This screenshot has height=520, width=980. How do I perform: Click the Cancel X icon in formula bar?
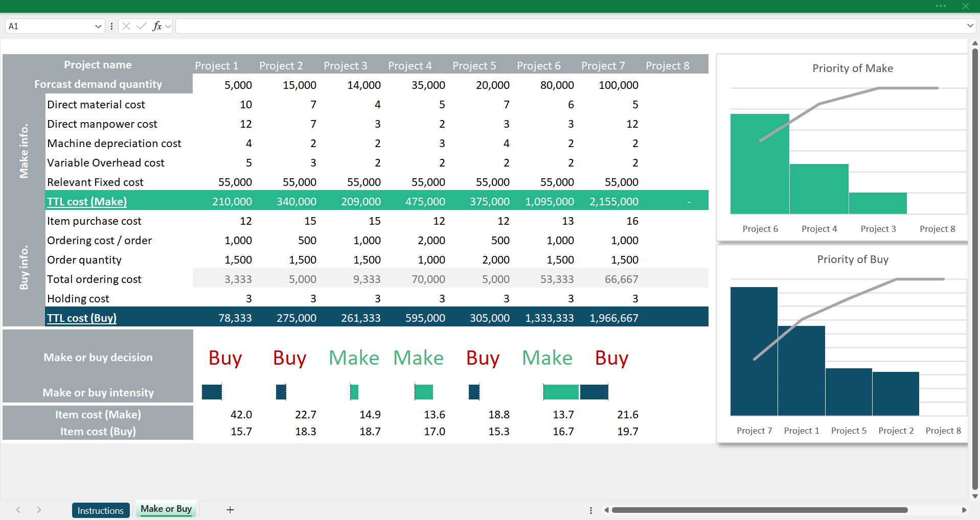pyautogui.click(x=126, y=26)
